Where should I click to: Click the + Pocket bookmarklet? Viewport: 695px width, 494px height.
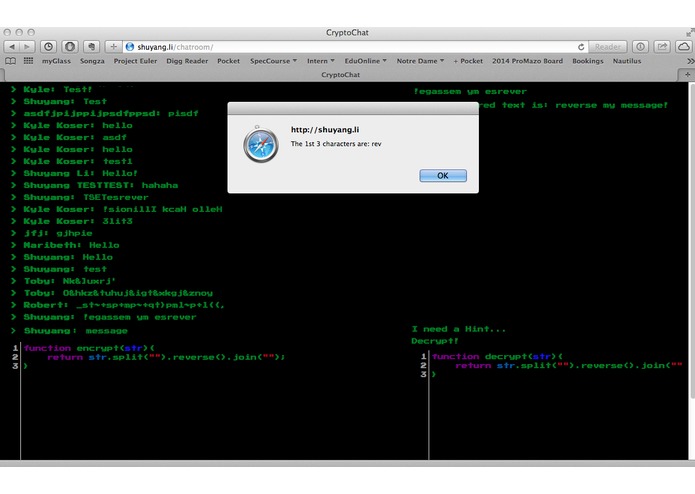coord(468,61)
